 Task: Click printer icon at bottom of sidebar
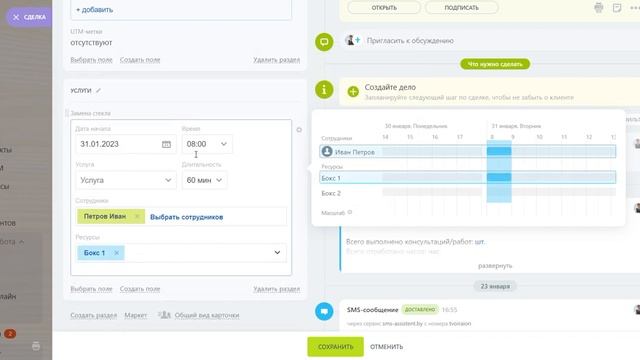36,346
